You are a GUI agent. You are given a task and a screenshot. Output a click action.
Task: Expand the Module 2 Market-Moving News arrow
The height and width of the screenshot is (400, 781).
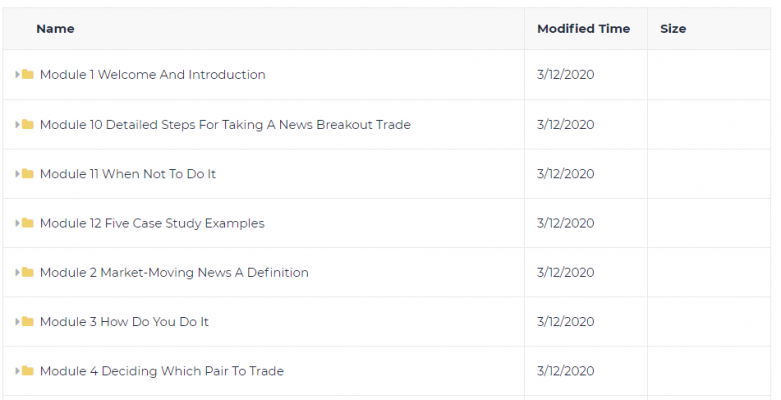(17, 272)
